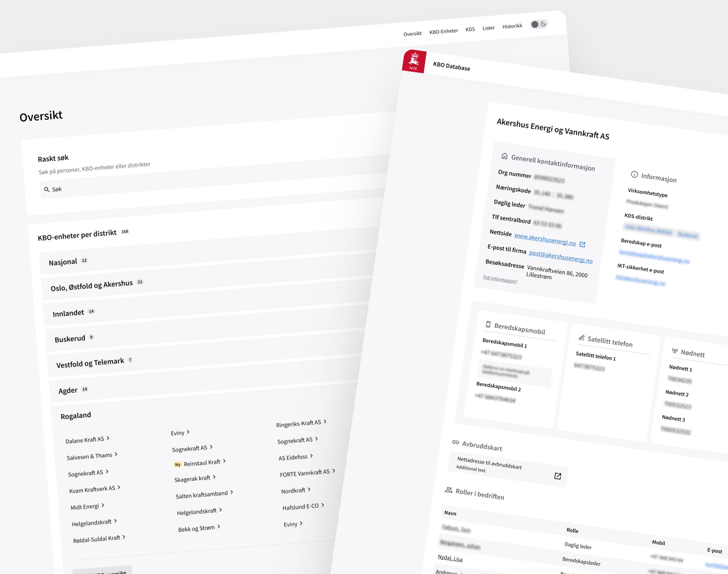The image size is (728, 574).
Task: Open Nordkraft unit
Action: tap(296, 490)
